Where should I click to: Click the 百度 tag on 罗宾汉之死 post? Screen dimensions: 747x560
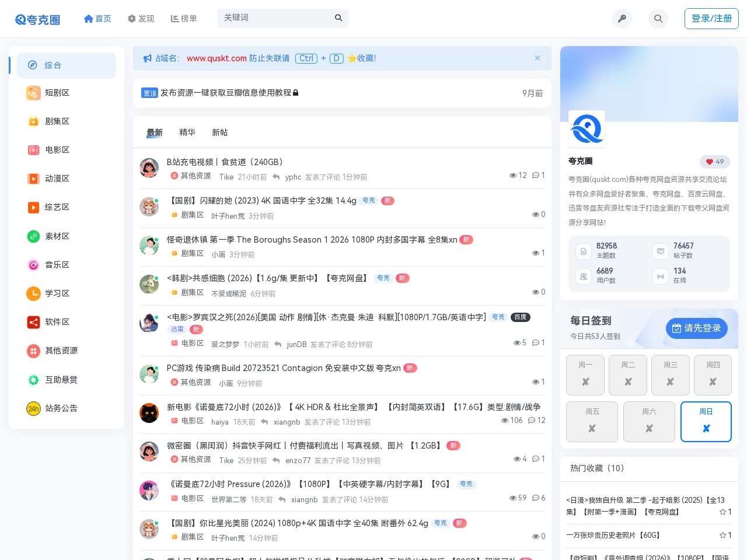click(521, 317)
